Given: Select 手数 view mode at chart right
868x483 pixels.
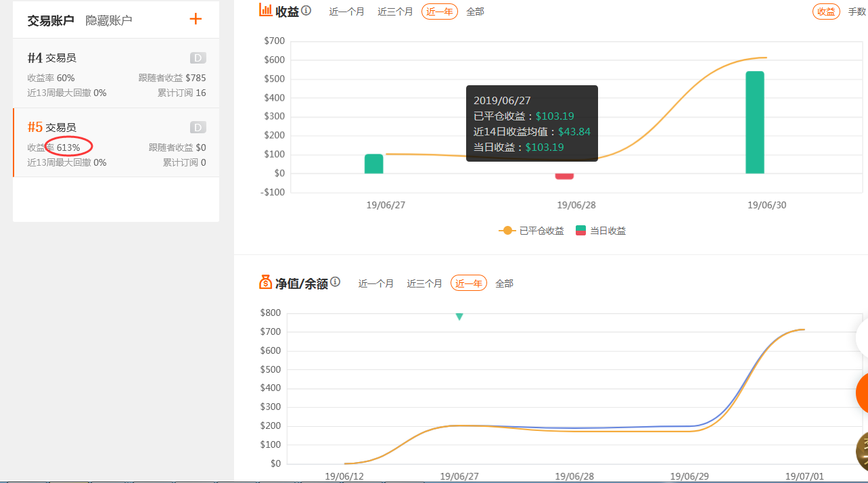Looking at the screenshot, I should coord(857,11).
